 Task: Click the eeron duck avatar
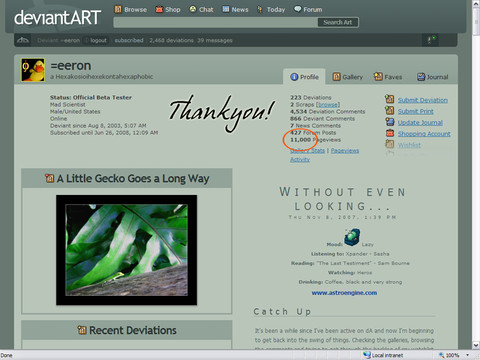33,70
